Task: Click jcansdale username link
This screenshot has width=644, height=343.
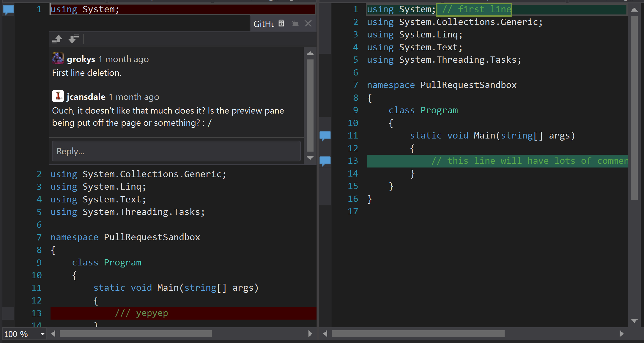Action: pos(86,97)
